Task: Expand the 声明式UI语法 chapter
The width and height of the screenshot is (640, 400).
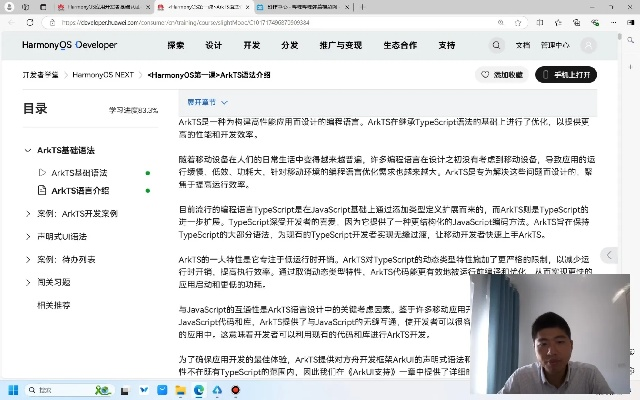Action: pyautogui.click(x=28, y=236)
